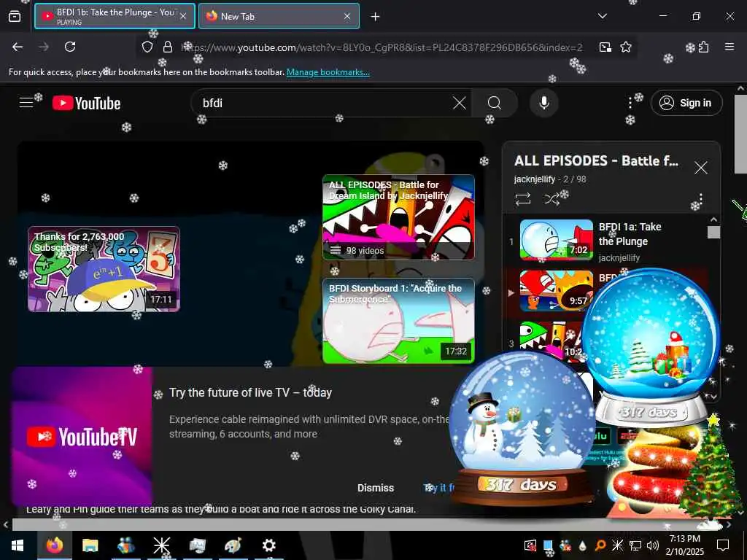Open the Firefox application menu
This screenshot has width=747, height=560.
coord(729,47)
